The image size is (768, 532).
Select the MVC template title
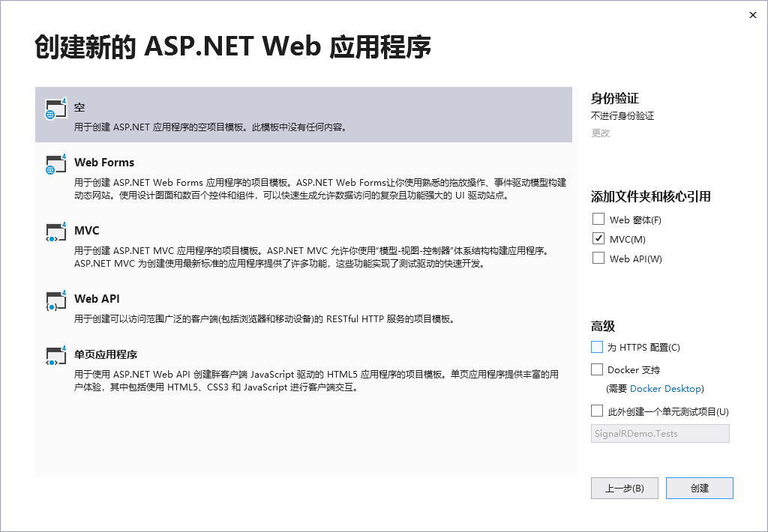(x=87, y=231)
